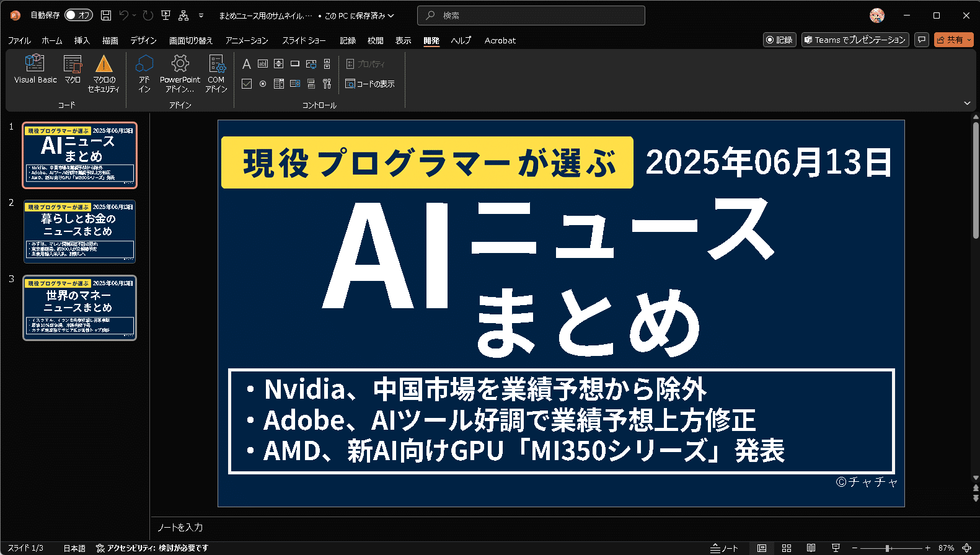Switch to the デザイン tab
The image size is (980, 555).
(143, 40)
